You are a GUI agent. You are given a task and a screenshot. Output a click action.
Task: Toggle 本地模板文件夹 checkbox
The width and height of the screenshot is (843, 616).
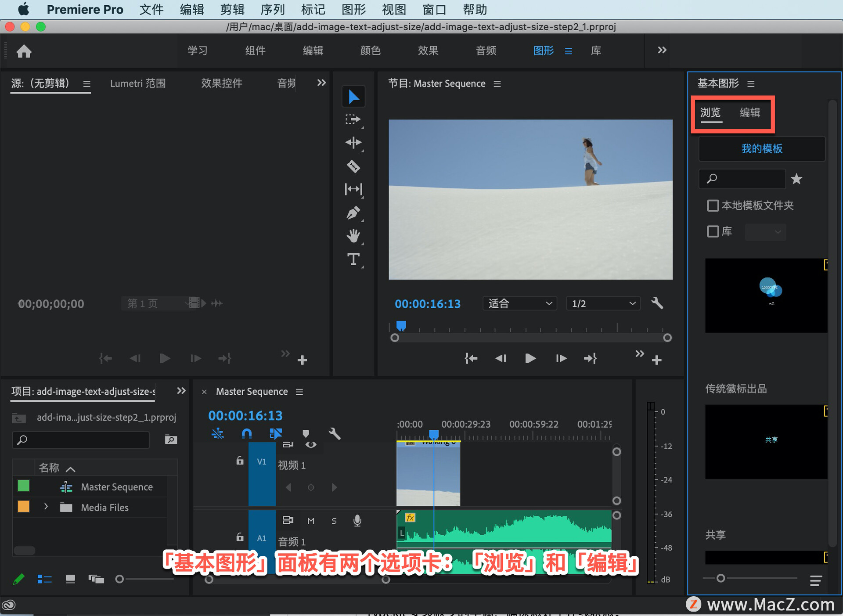pyautogui.click(x=713, y=205)
